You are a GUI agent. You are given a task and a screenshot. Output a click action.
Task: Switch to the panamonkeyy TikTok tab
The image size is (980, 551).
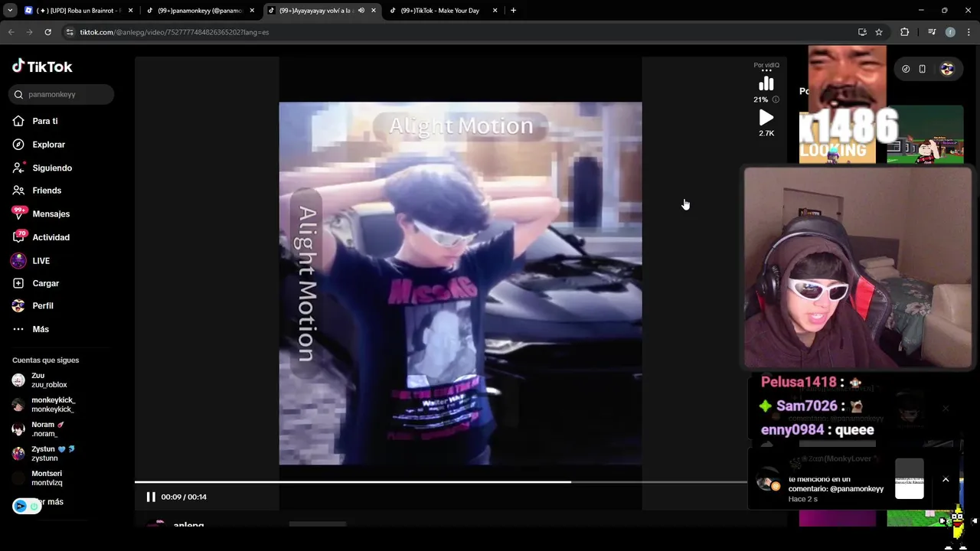(x=201, y=11)
